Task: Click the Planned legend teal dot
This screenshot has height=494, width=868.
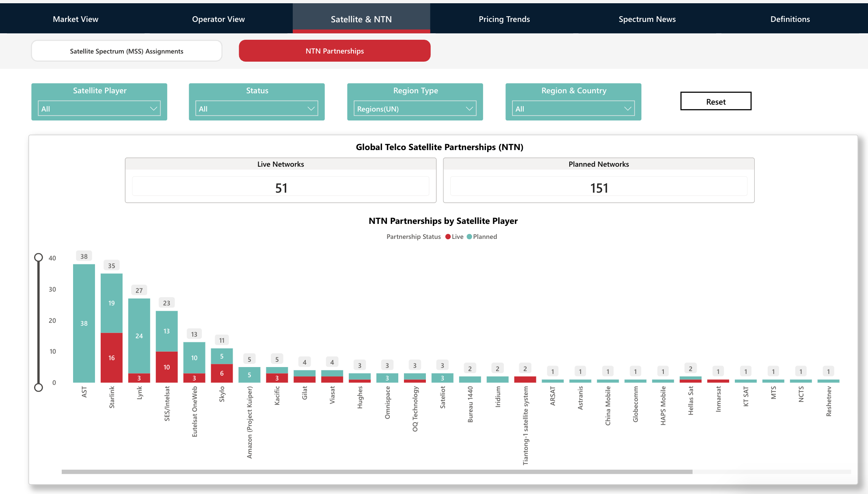Action: [x=469, y=237]
